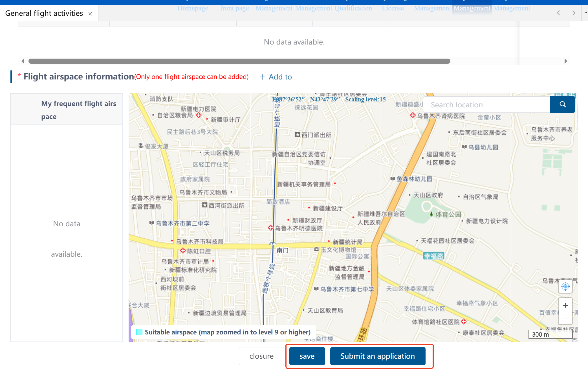Click 乌鲁木齐明德医院 hospital marker on map
The height and width of the screenshot is (375, 588).
(x=271, y=228)
